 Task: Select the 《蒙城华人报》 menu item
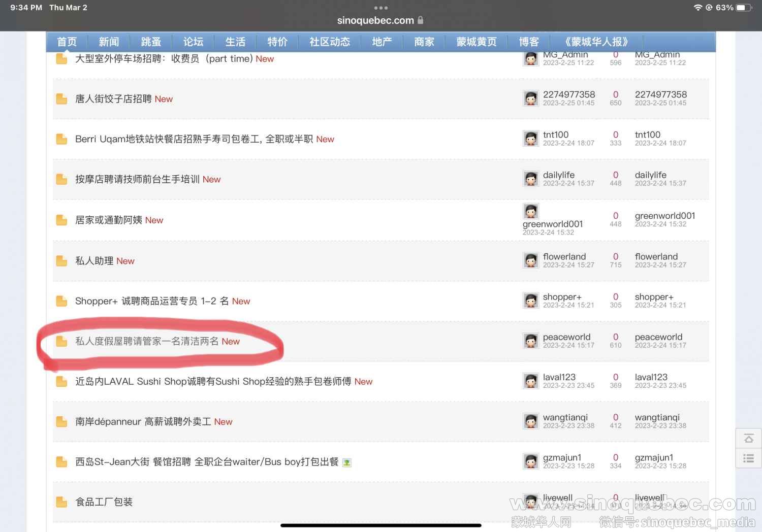(x=596, y=42)
